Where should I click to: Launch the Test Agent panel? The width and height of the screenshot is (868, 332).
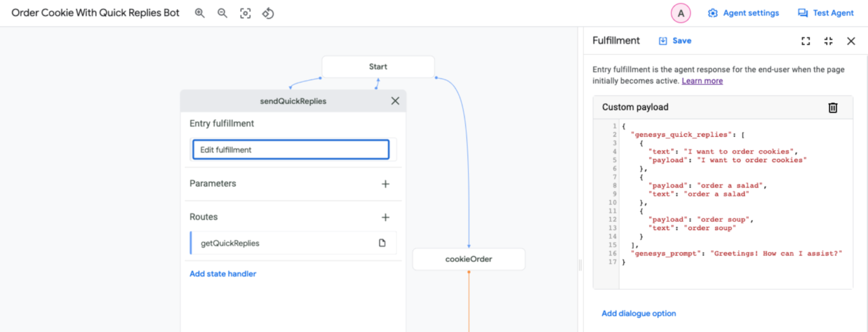coord(825,12)
